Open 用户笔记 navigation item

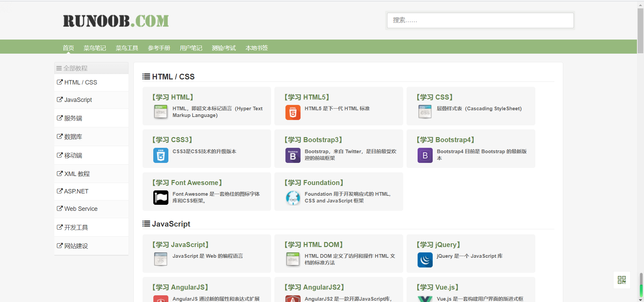point(191,48)
